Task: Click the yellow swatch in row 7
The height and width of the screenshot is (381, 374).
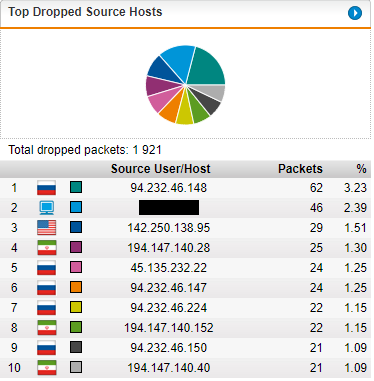Action: 76,307
